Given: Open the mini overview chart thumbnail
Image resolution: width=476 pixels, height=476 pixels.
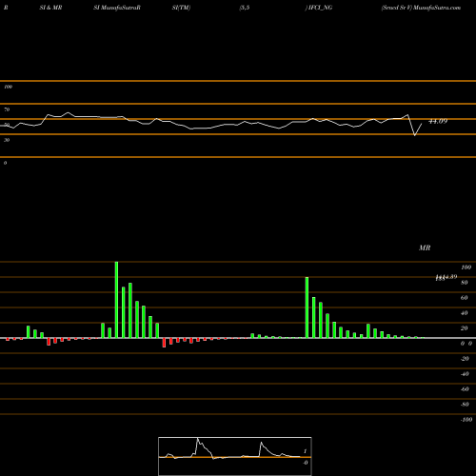Looking at the screenshot, I should point(235,456).
